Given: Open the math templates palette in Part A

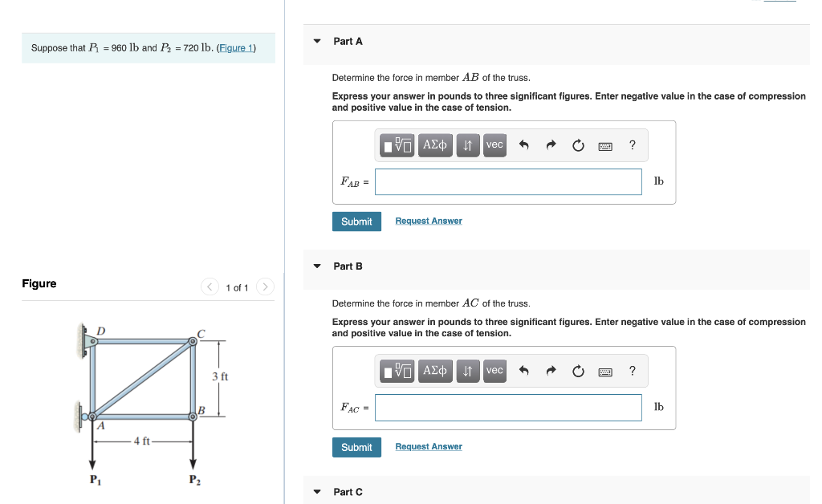Looking at the screenshot, I should coord(397,145).
